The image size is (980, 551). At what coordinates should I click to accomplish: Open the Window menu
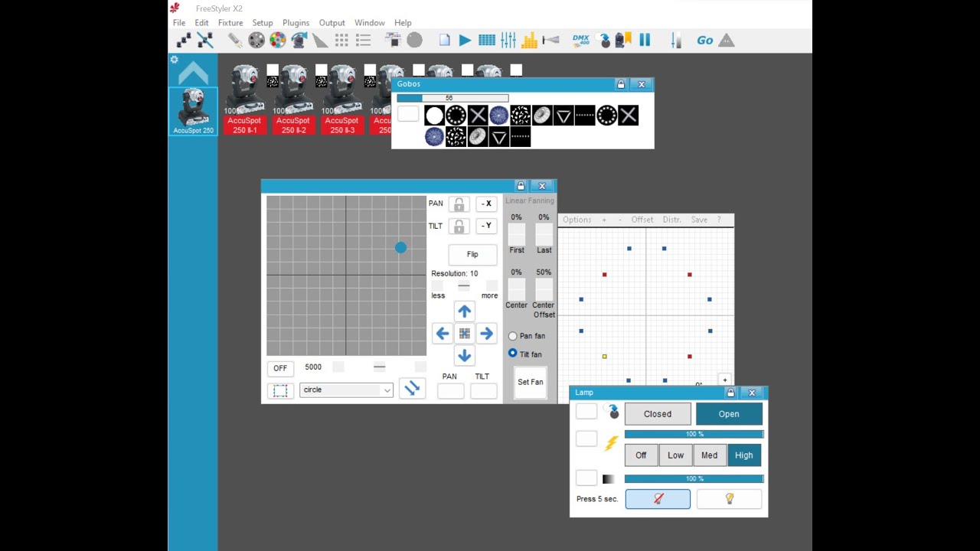click(x=370, y=23)
